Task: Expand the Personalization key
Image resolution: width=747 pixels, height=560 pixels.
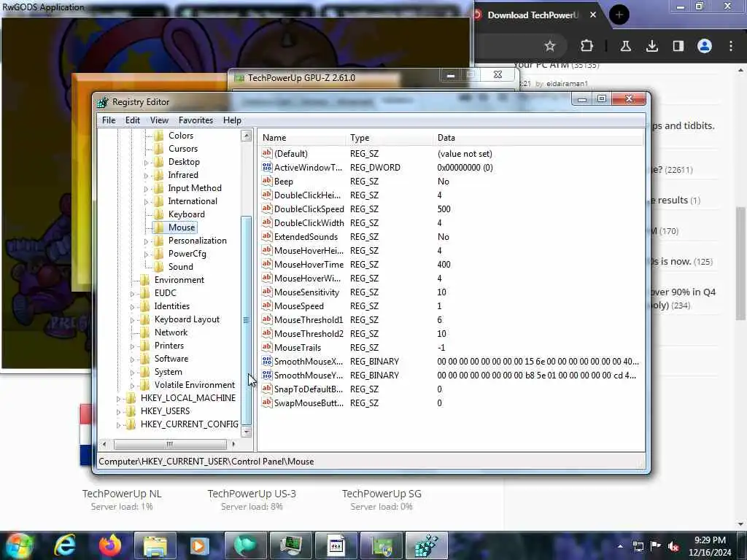Action: tap(146, 241)
